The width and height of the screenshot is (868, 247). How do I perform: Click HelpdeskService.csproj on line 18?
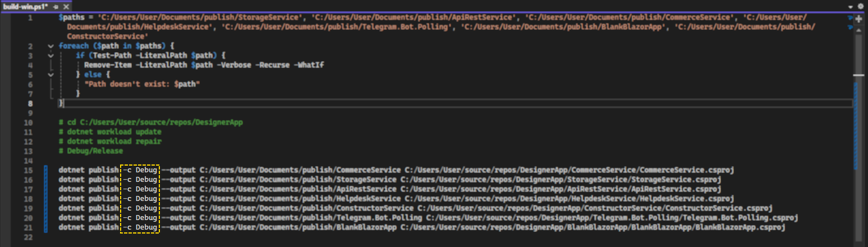tap(687, 199)
